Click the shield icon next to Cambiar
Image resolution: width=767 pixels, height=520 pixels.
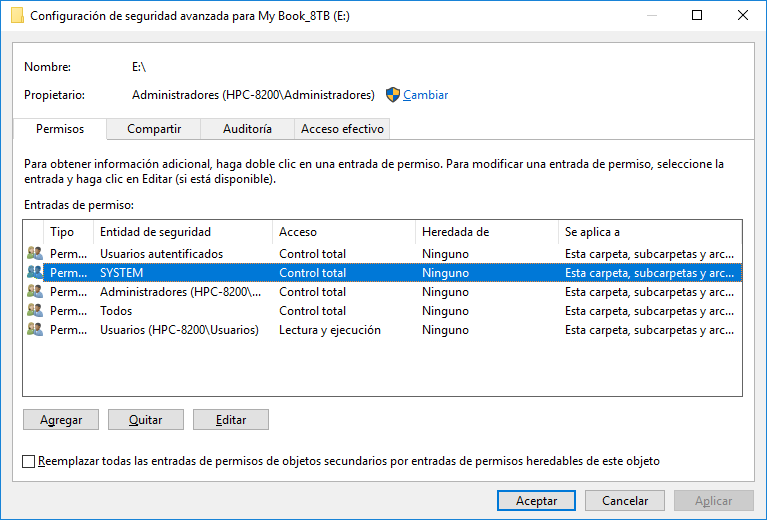392,95
